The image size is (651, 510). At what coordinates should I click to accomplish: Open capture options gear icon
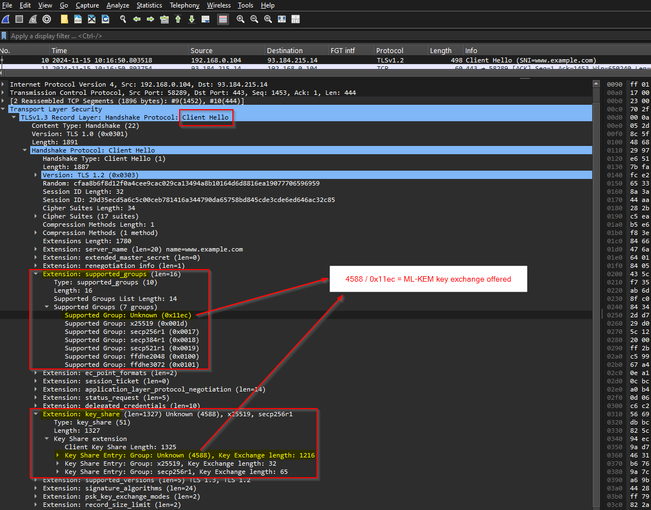(46, 19)
